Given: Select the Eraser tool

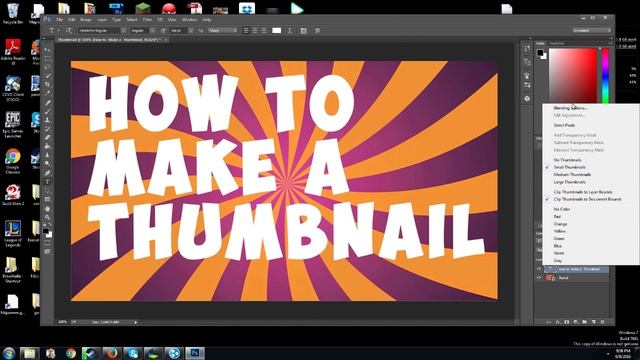Looking at the screenshot, I should click(x=47, y=138).
